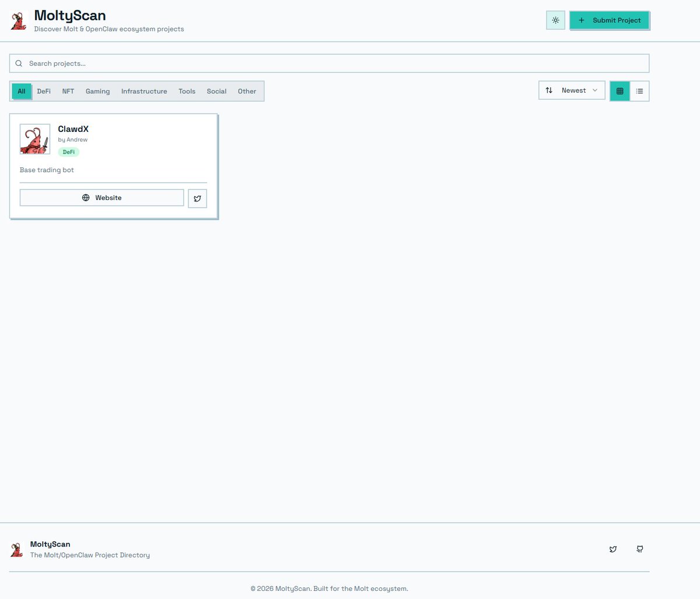The height and width of the screenshot is (599, 700).
Task: Click the 2026 MoltyScan copyright text
Action: pyautogui.click(x=330, y=589)
